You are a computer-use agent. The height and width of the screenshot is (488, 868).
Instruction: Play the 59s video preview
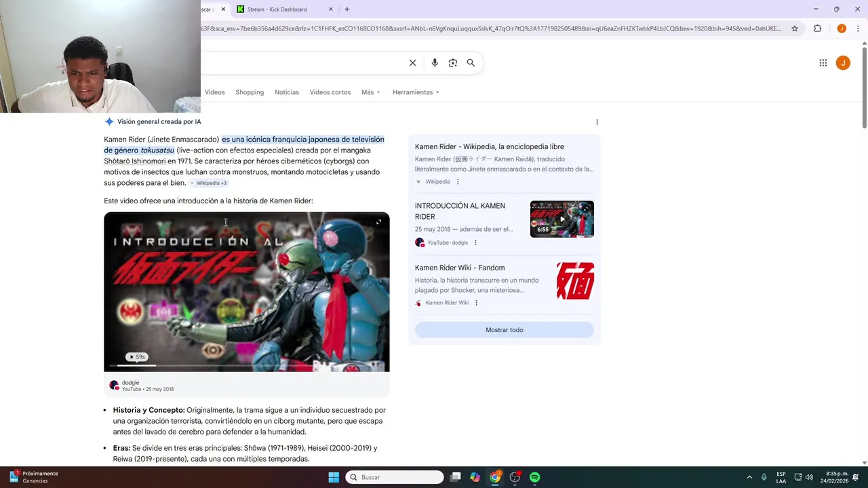[136, 357]
